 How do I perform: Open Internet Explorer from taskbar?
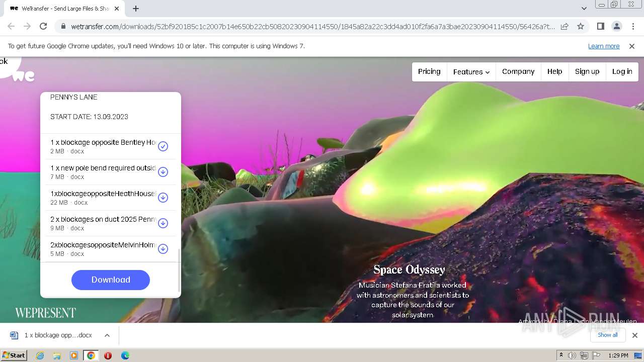pyautogui.click(x=40, y=355)
